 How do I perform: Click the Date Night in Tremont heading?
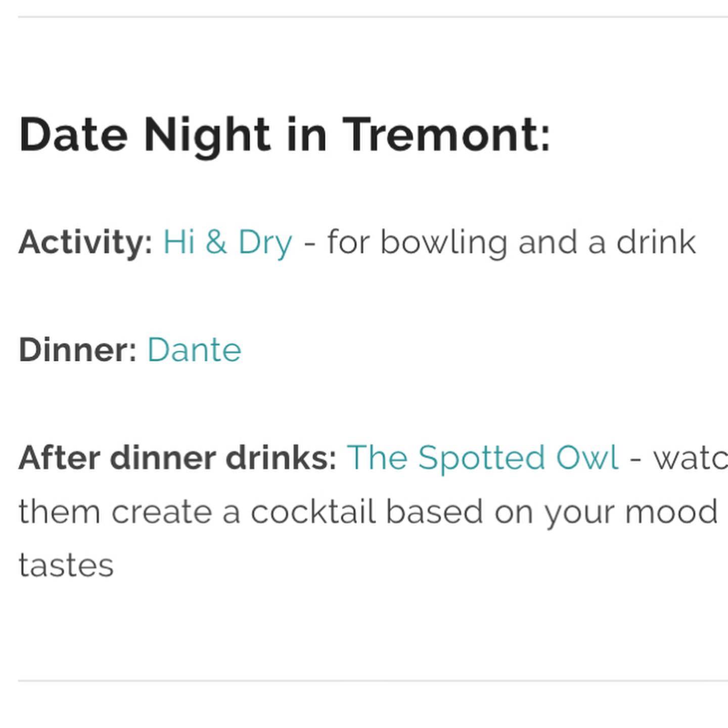click(285, 135)
